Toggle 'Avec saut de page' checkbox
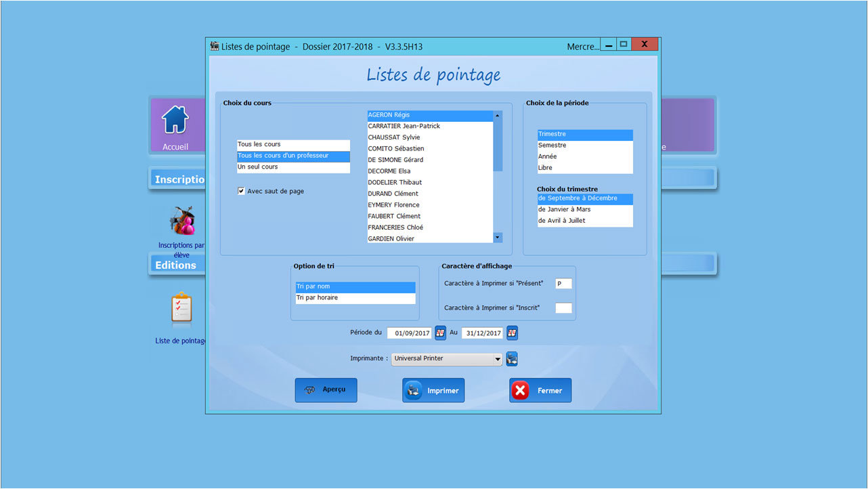Viewport: 868px width, 489px height. coord(241,191)
